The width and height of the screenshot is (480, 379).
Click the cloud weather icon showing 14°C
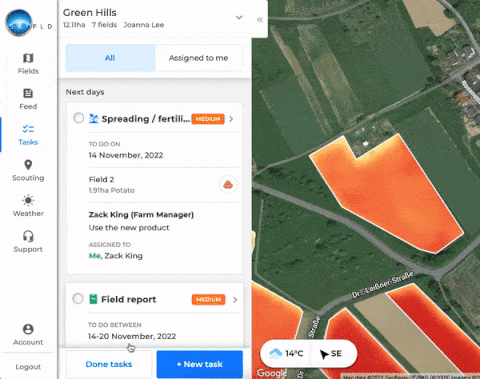pyautogui.click(x=276, y=353)
